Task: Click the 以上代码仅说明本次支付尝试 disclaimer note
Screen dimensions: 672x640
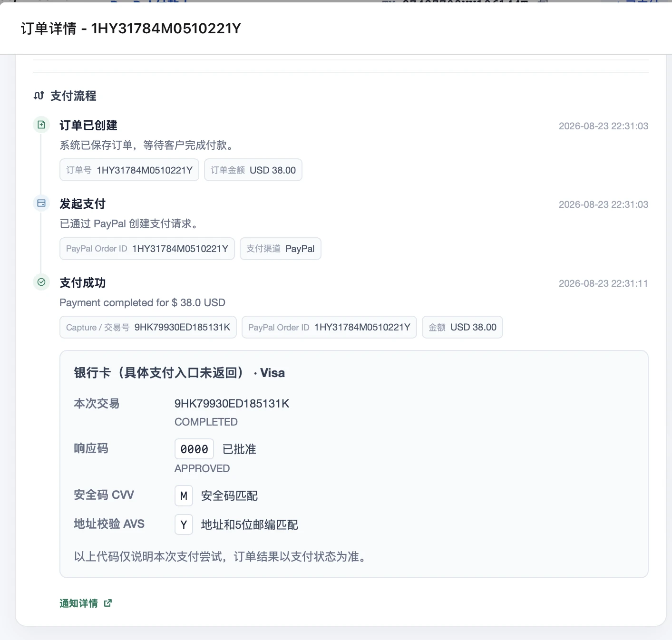Action: point(222,556)
